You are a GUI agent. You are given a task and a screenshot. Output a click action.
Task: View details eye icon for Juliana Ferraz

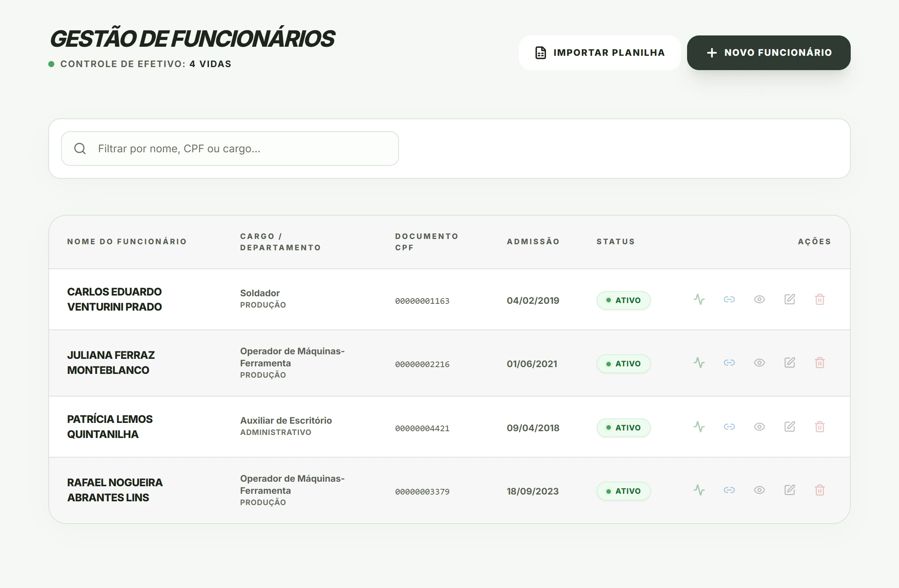pos(759,363)
